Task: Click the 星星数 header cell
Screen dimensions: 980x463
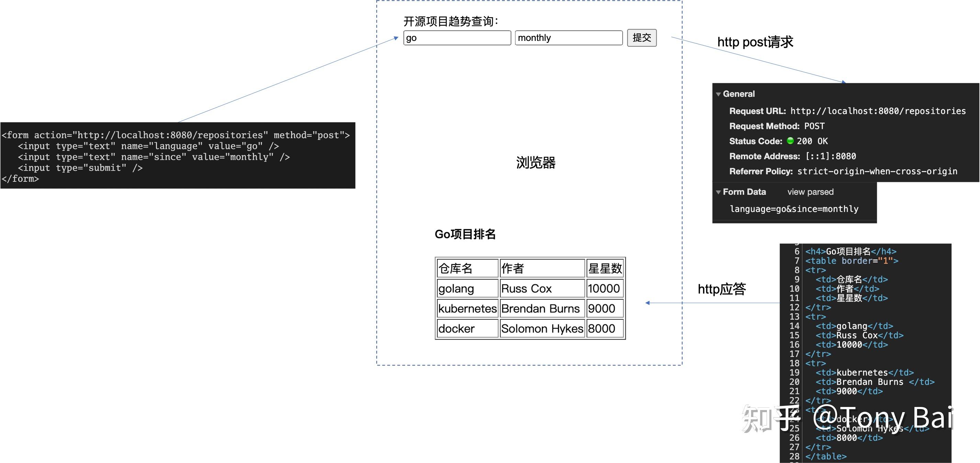Action: pos(605,268)
